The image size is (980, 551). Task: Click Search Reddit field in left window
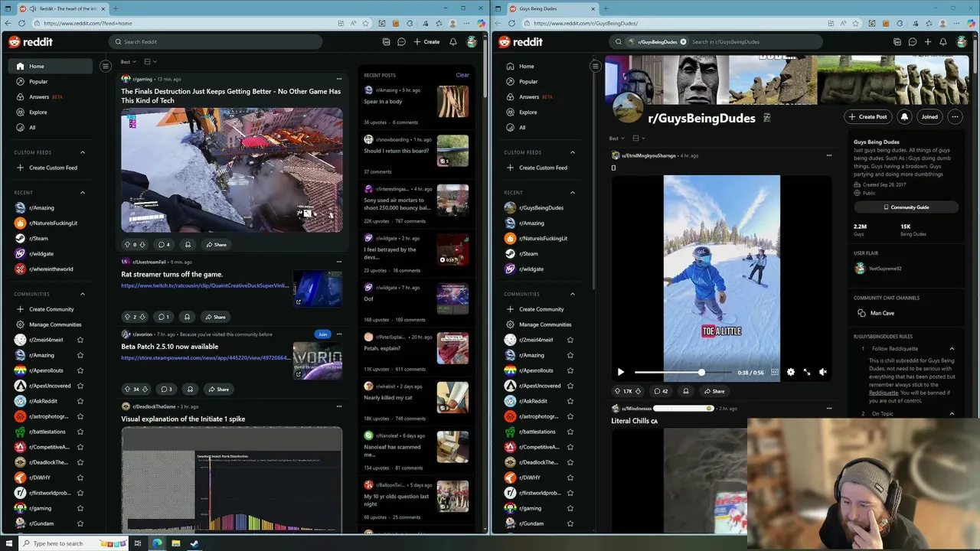(214, 42)
